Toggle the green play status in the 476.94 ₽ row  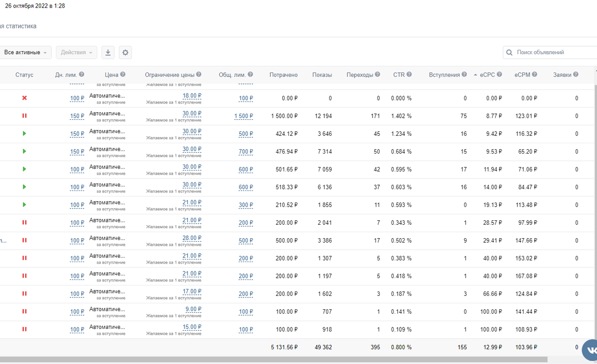coord(24,151)
